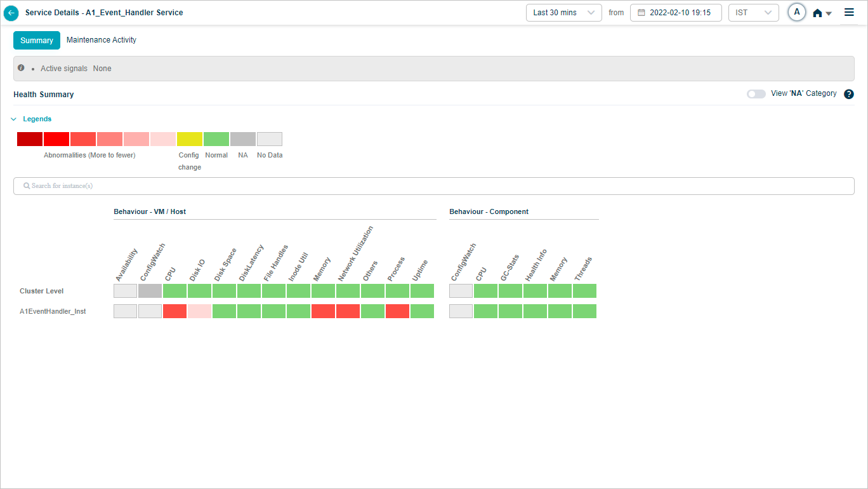The width and height of the screenshot is (868, 489).
Task: Click the Health Summary help icon
Action: tap(849, 94)
